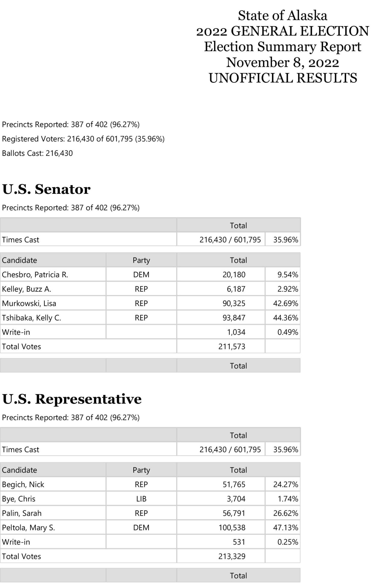Select the Representative Total Votes 213,329 cell

[232, 556]
